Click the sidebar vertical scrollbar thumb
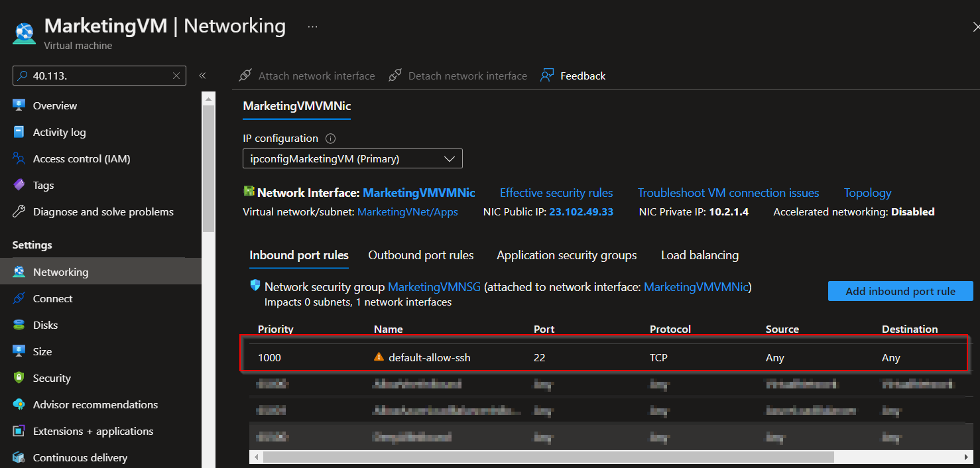 click(x=209, y=169)
